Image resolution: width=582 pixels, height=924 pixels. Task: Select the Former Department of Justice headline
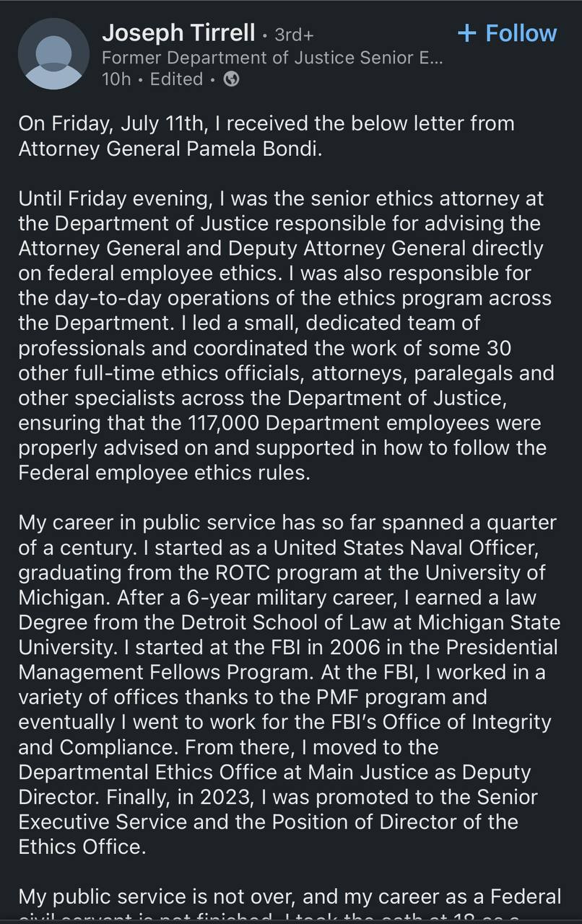(272, 57)
